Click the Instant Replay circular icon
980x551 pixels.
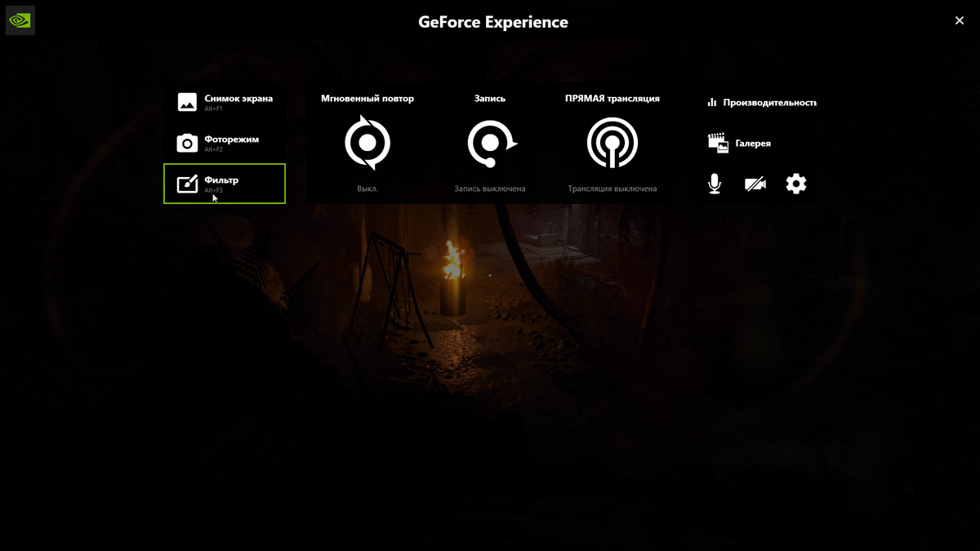pos(367,143)
